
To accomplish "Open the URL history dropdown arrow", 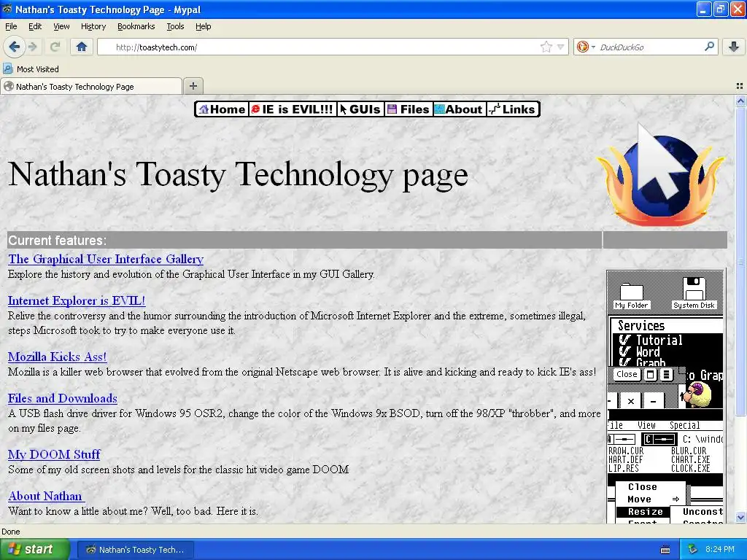I will (561, 47).
